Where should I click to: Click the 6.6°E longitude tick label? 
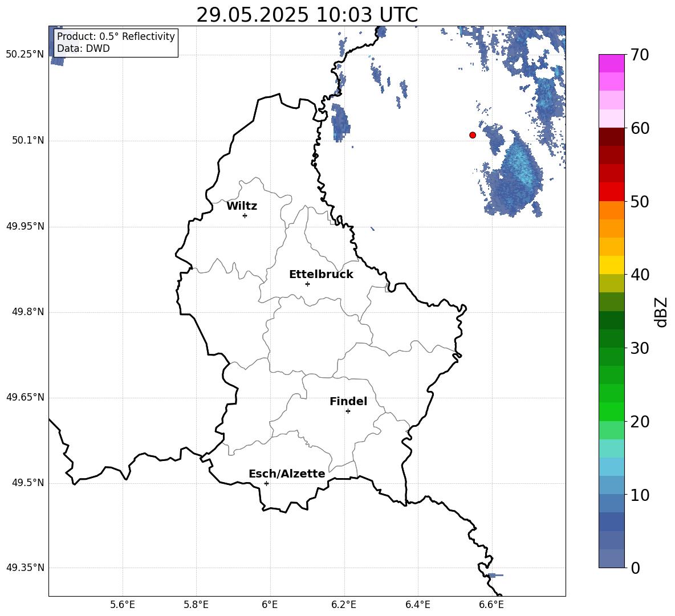click(491, 605)
